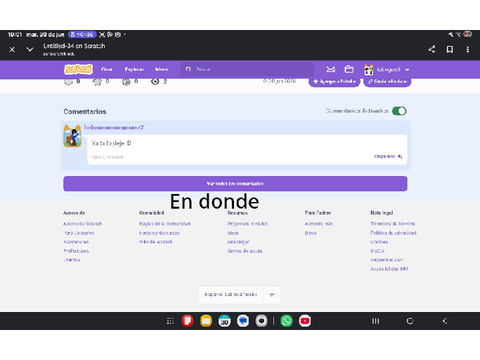Open the yellow files app icon
The width and height of the screenshot is (480, 360).
[x=206, y=321]
